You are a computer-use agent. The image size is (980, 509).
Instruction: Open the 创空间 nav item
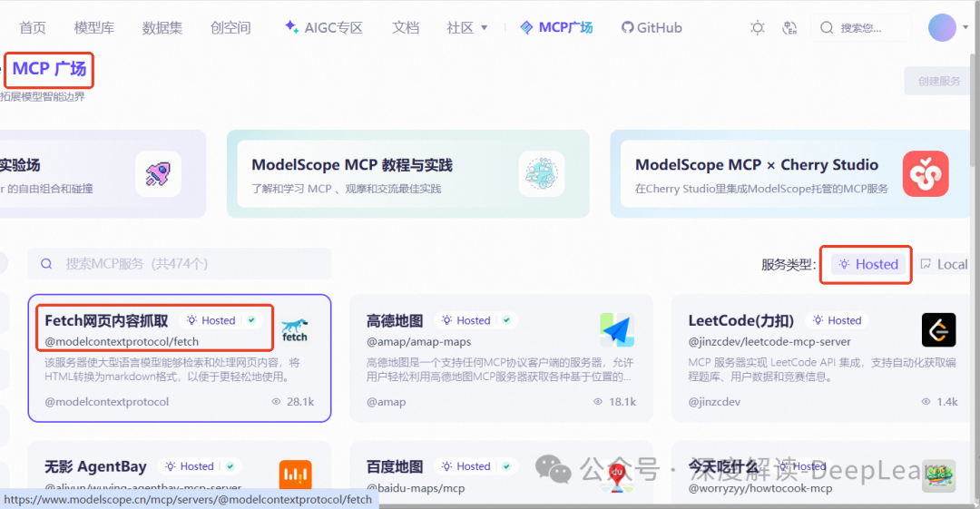pos(230,27)
